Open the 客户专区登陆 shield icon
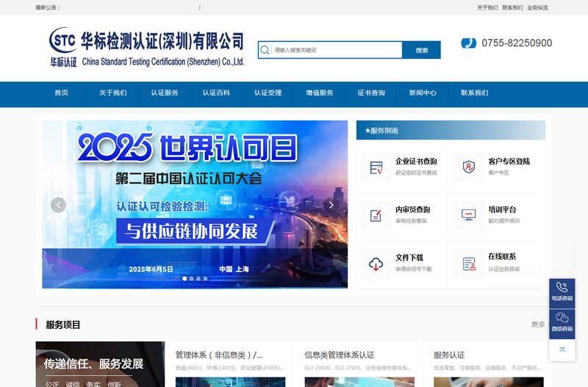This screenshot has height=387, width=588. pyautogui.click(x=469, y=167)
